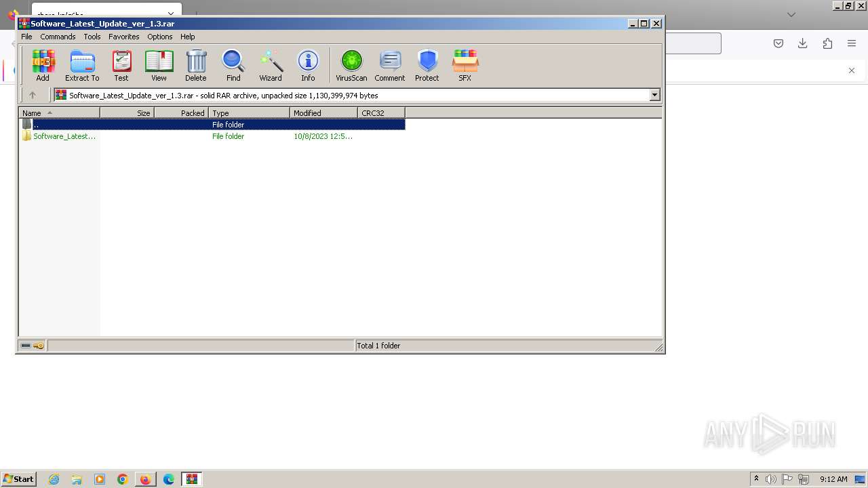The width and height of the screenshot is (868, 488).
Task: Start VirusScan on the archive
Action: (351, 66)
